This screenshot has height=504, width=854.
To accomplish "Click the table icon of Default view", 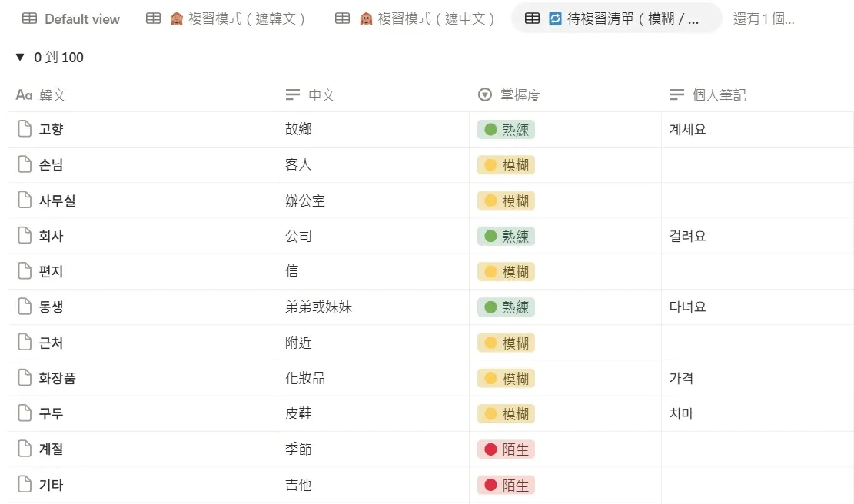I will click(29, 18).
